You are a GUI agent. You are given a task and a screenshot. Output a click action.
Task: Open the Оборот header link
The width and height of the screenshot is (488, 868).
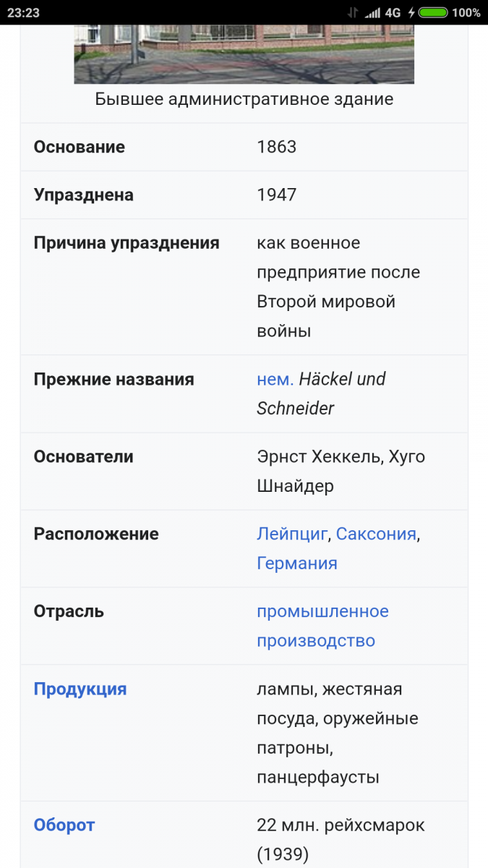[64, 825]
